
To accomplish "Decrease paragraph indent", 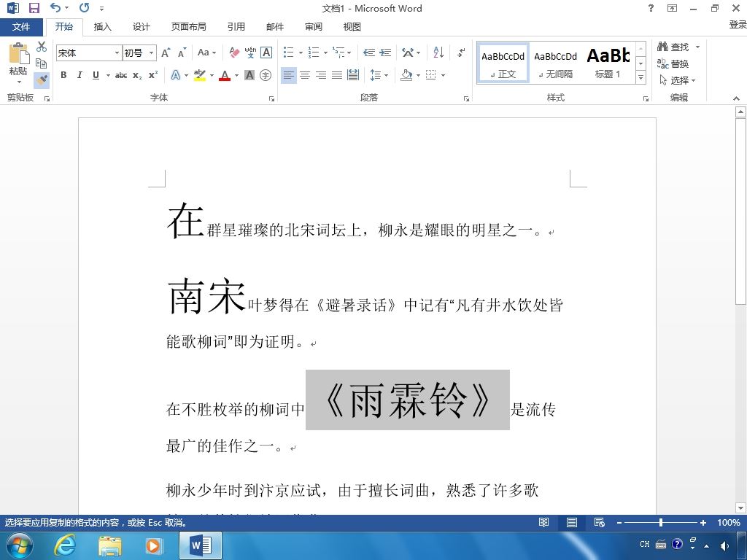I will [368, 52].
